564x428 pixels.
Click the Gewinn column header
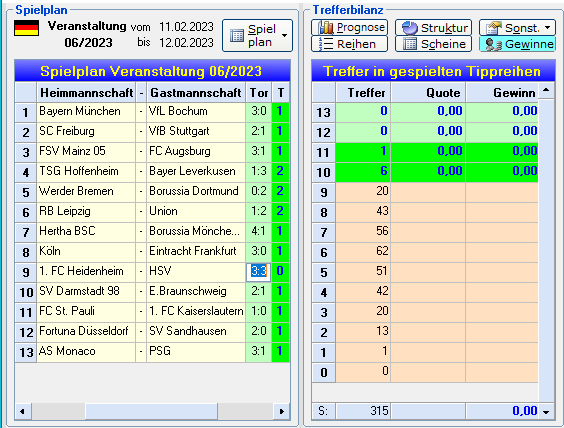(502, 92)
